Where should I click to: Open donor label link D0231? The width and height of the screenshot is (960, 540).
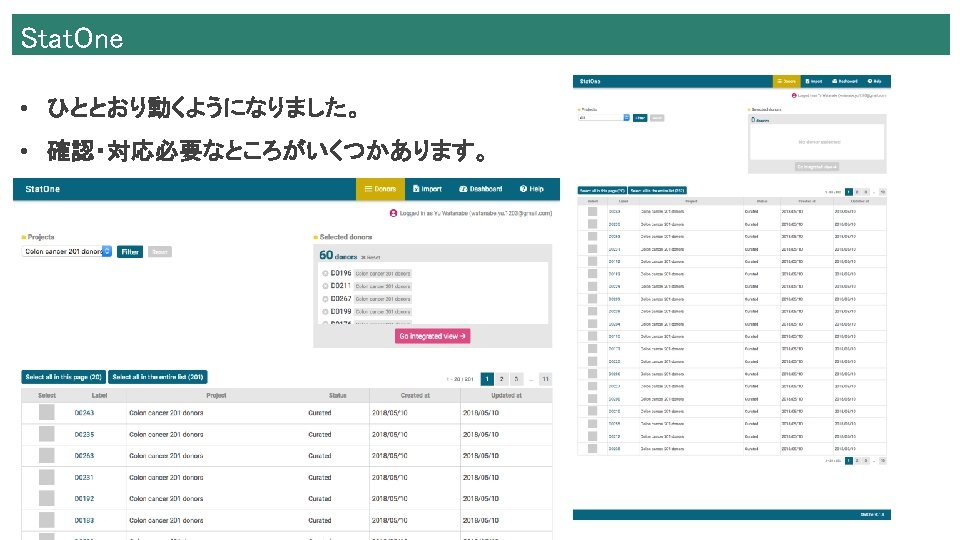(x=84, y=478)
